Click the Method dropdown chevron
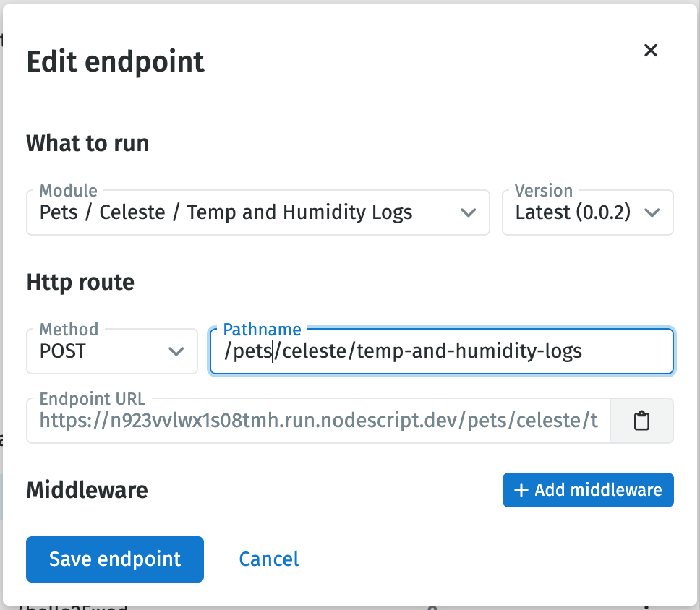Viewport: 700px width, 610px height. (176, 352)
